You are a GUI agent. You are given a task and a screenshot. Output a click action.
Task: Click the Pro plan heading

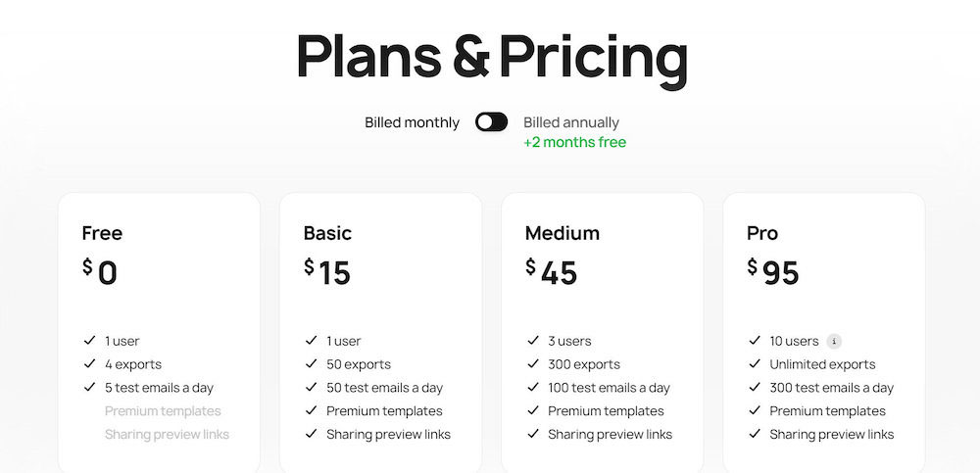(761, 233)
